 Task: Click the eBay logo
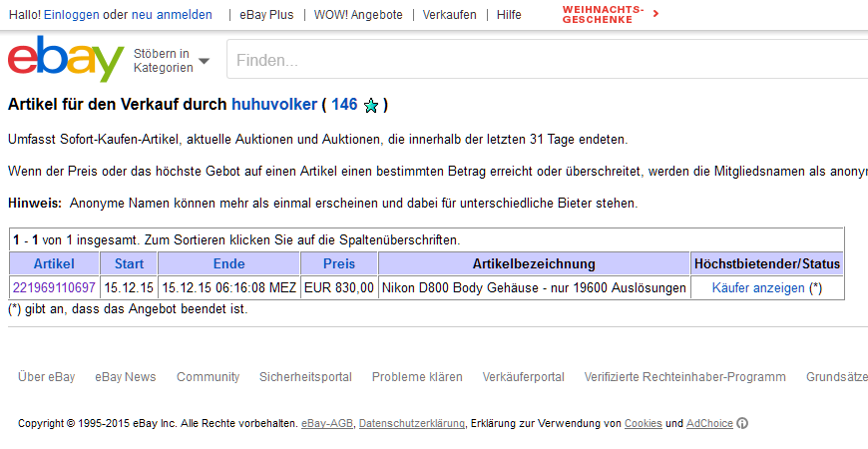(66, 60)
